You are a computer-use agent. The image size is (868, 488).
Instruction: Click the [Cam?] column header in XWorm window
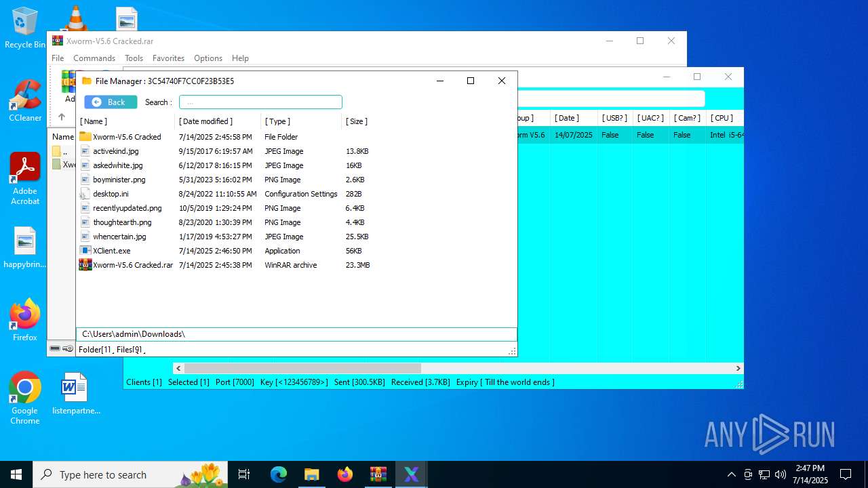coord(687,118)
